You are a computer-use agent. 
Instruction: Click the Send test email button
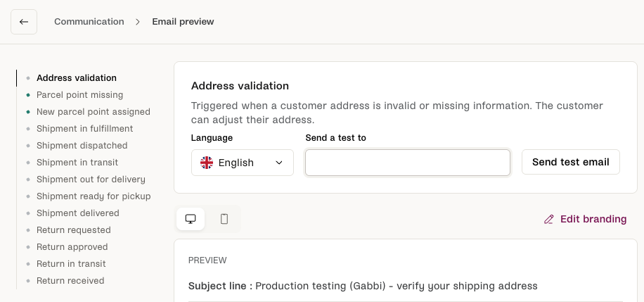pos(570,162)
